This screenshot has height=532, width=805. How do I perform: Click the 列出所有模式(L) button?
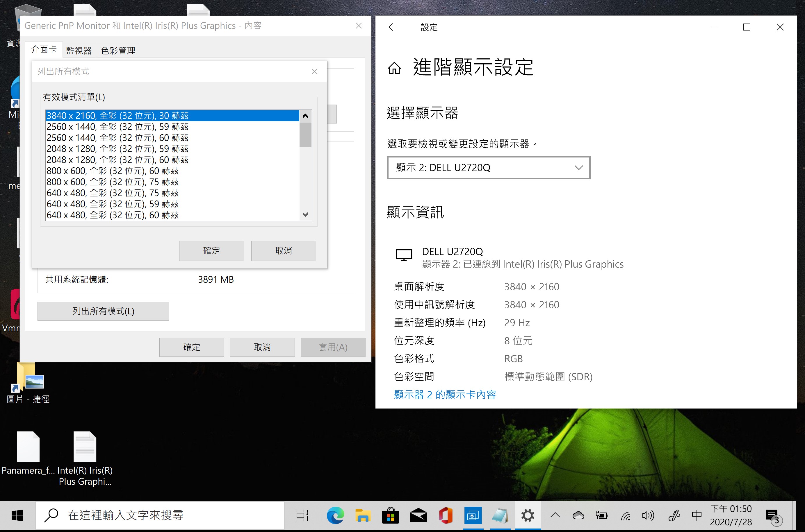(x=103, y=311)
